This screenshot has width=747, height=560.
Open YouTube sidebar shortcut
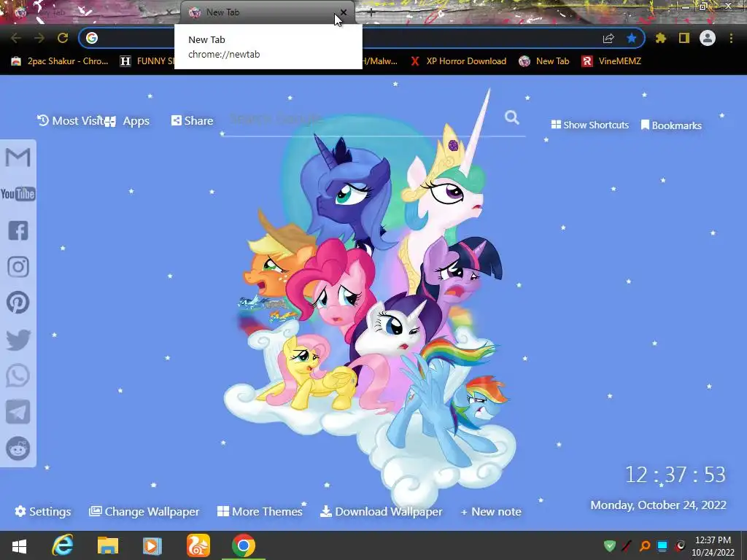click(x=18, y=194)
